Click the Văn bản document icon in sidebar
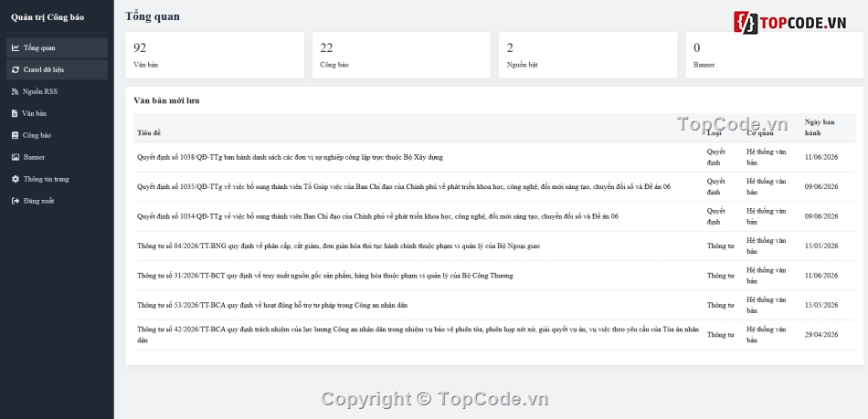868x419 pixels. tap(15, 113)
